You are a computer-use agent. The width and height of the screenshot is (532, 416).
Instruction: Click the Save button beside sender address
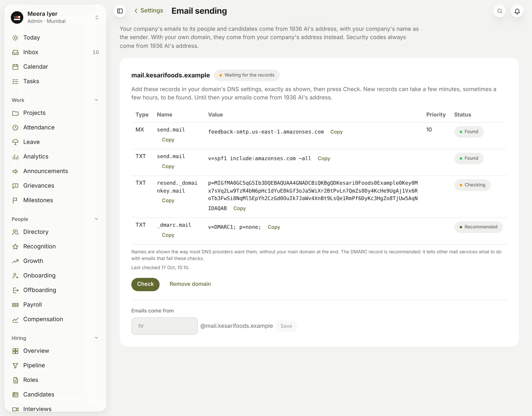coord(286,326)
